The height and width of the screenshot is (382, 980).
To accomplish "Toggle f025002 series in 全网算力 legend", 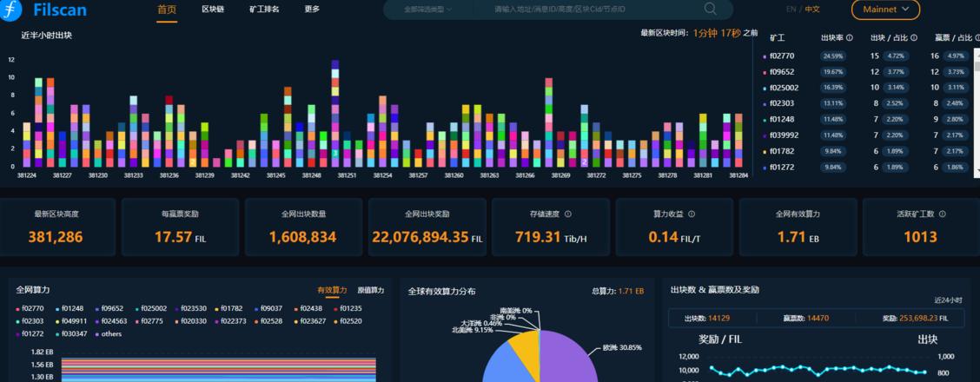I will pyautogui.click(x=151, y=308).
